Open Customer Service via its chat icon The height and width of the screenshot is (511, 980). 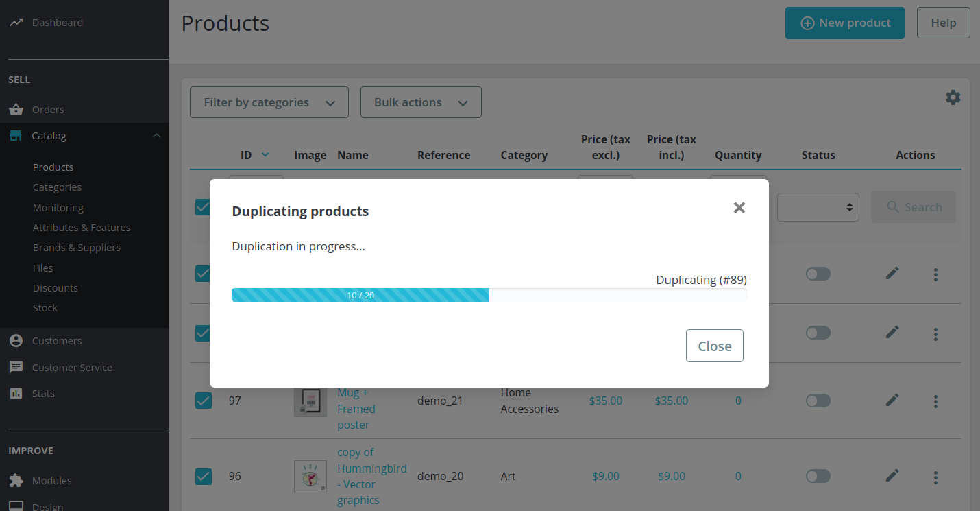tap(16, 367)
